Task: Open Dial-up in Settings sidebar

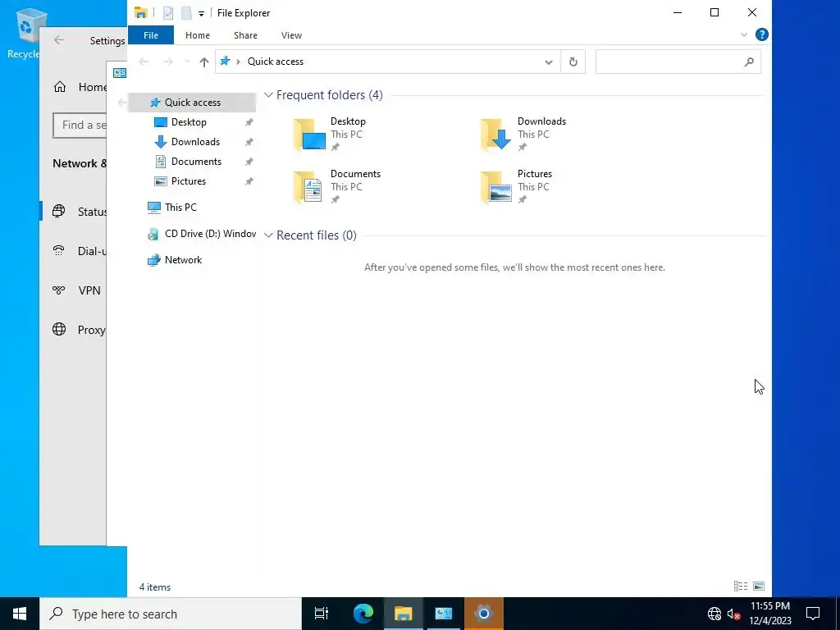Action: pos(80,251)
